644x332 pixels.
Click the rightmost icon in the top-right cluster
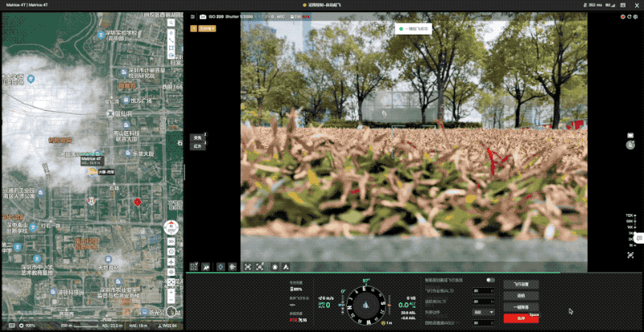click(634, 17)
